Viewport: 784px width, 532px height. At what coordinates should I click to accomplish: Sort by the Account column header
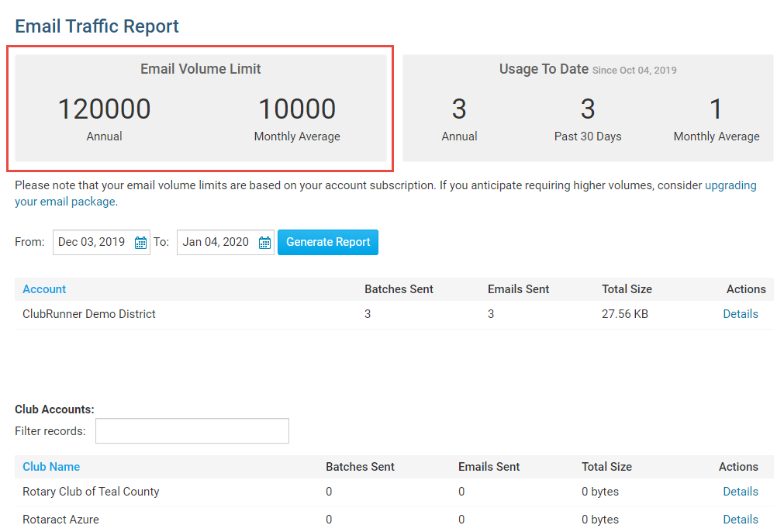click(x=44, y=289)
